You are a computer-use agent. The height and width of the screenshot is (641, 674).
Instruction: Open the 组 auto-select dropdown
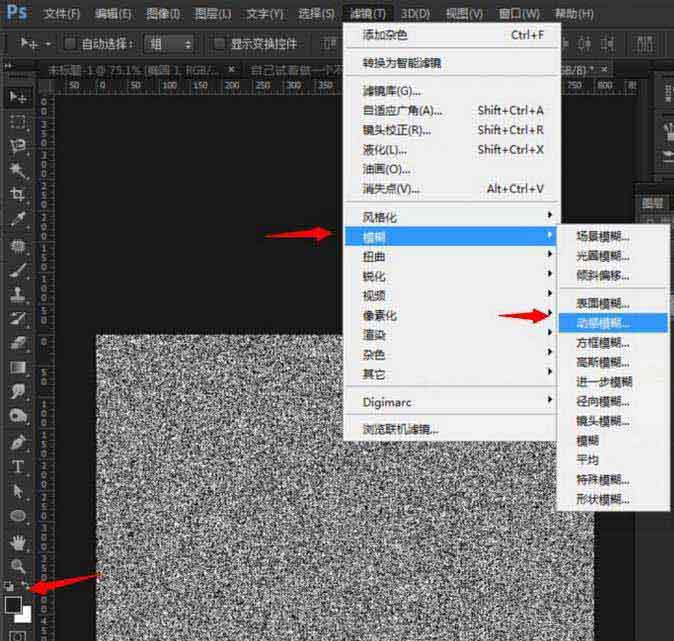tap(170, 44)
